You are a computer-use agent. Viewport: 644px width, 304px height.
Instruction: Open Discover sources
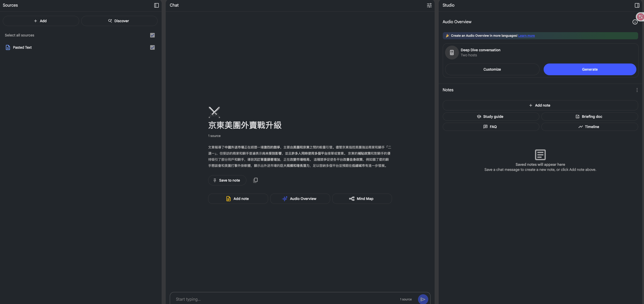119,21
